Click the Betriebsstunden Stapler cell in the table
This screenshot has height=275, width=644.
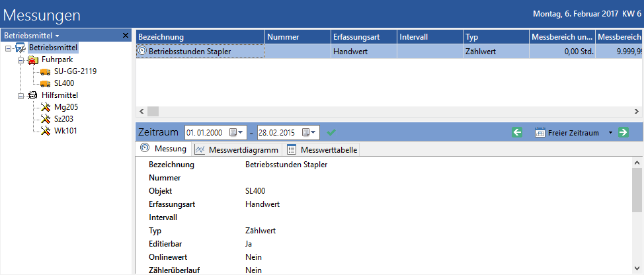coord(200,52)
